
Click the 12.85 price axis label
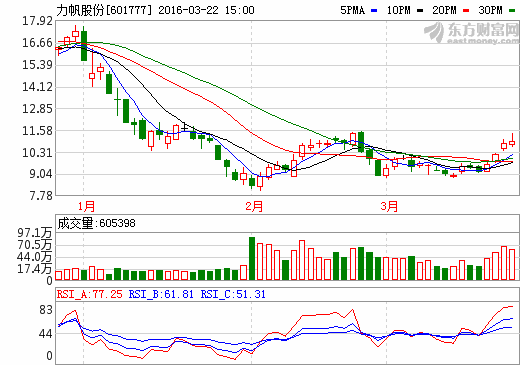point(37,109)
